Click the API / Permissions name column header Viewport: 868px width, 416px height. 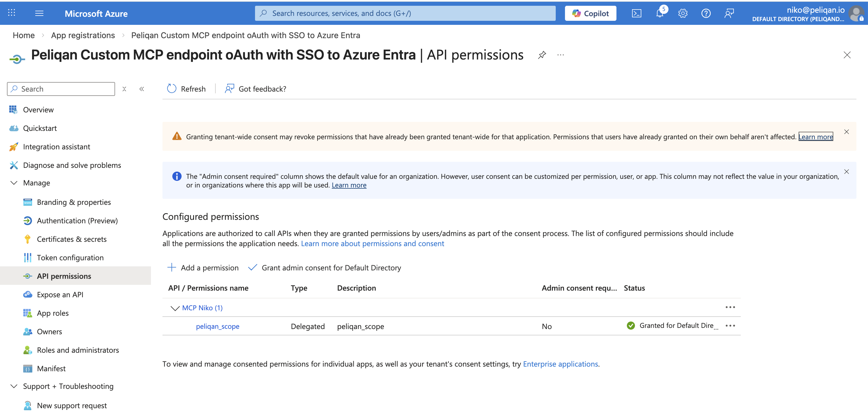click(x=208, y=288)
